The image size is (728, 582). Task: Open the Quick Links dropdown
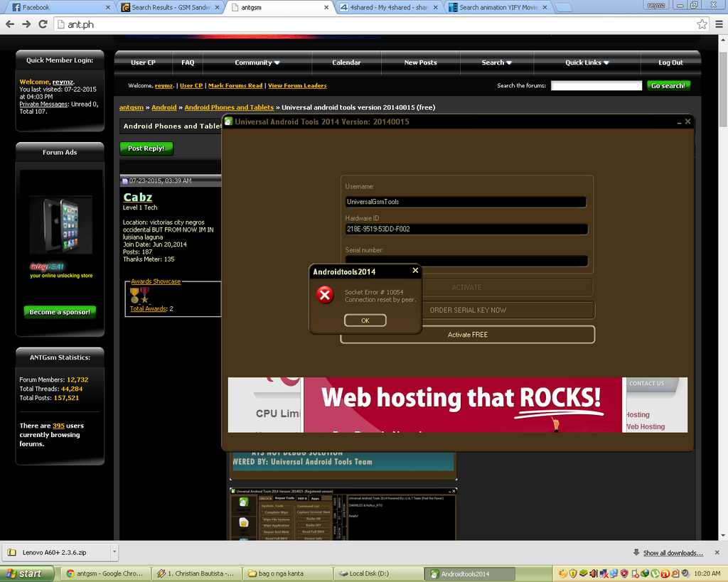pyautogui.click(x=587, y=63)
